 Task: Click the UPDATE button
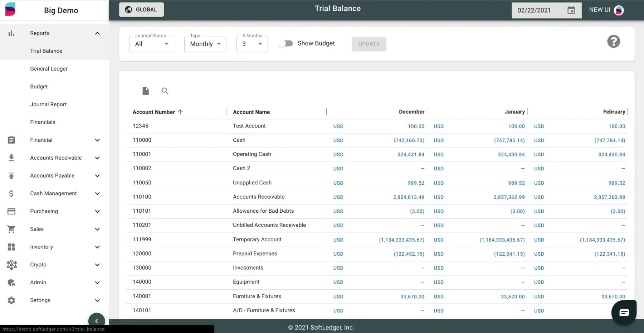pyautogui.click(x=369, y=44)
